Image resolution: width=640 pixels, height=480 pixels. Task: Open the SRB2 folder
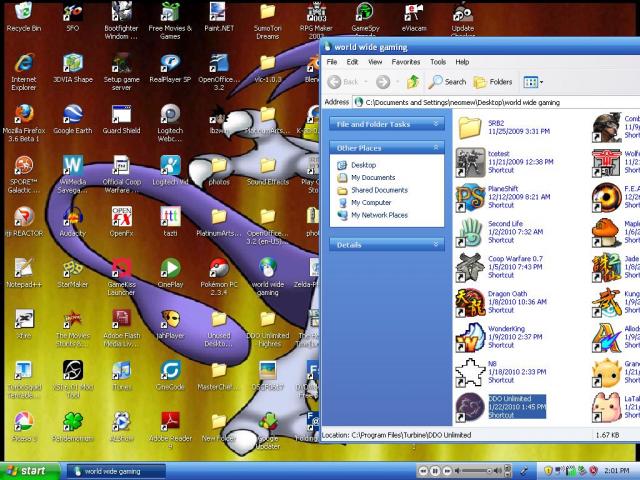tap(471, 126)
